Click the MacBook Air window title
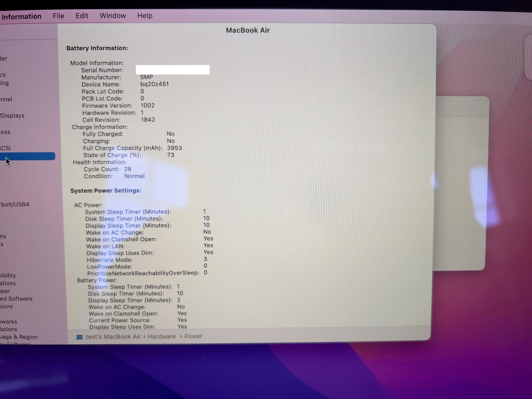 click(x=248, y=30)
